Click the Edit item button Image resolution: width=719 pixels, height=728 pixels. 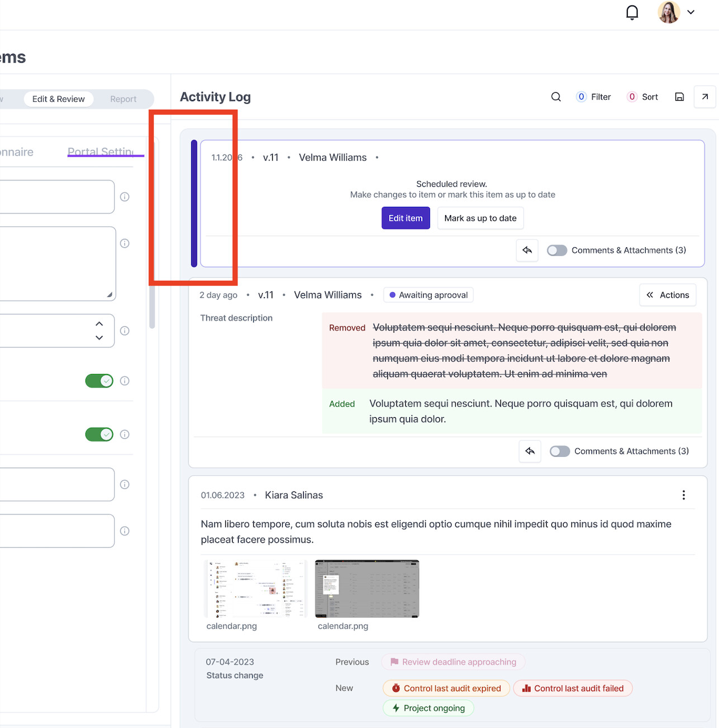click(x=405, y=218)
